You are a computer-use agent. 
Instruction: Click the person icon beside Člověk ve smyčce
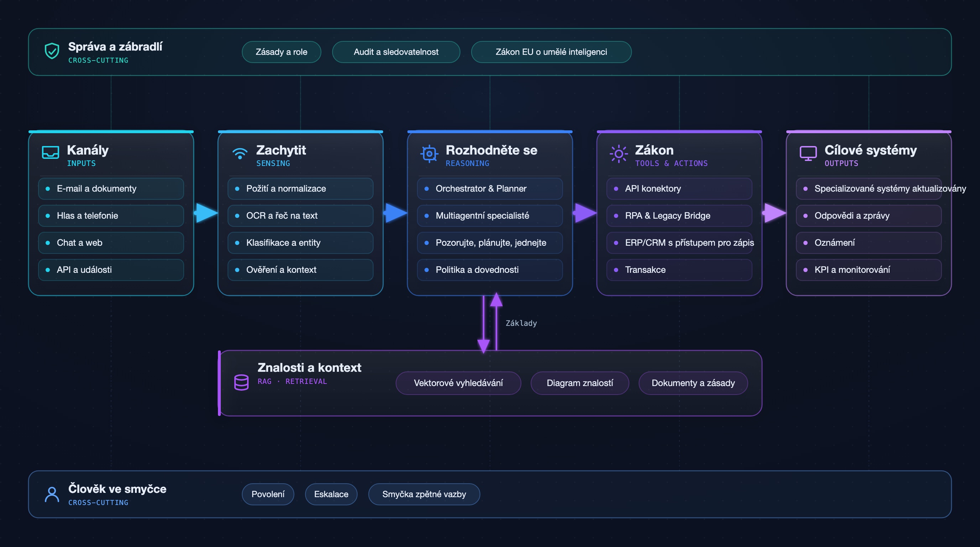coord(52,494)
